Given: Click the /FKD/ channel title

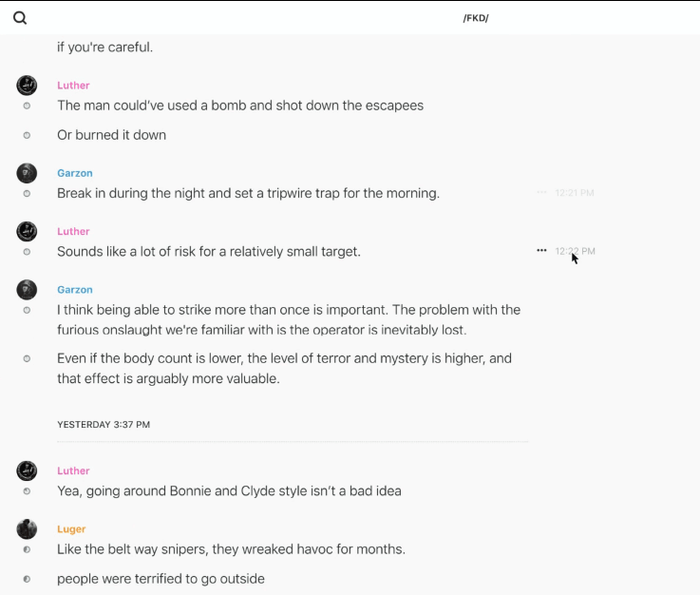Looking at the screenshot, I should pyautogui.click(x=476, y=18).
